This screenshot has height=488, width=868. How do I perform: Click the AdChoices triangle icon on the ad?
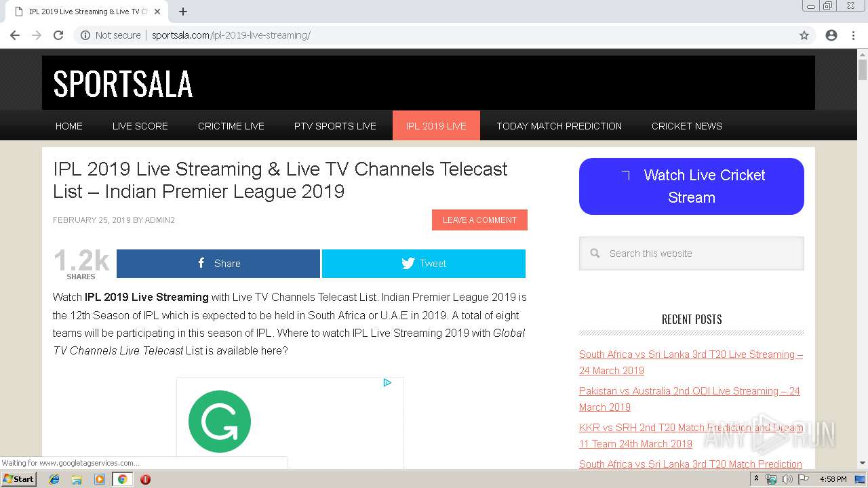[x=387, y=383]
